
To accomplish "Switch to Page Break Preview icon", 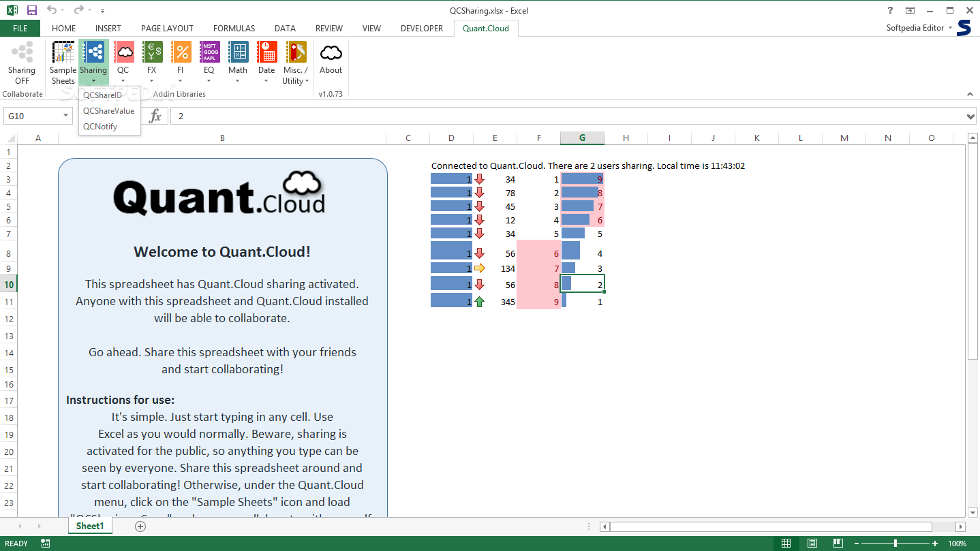I will coord(838,544).
